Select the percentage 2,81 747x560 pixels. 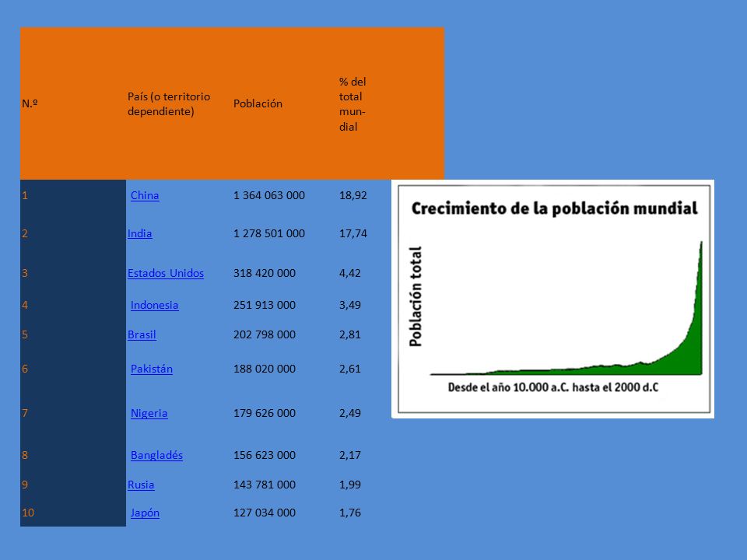point(349,334)
